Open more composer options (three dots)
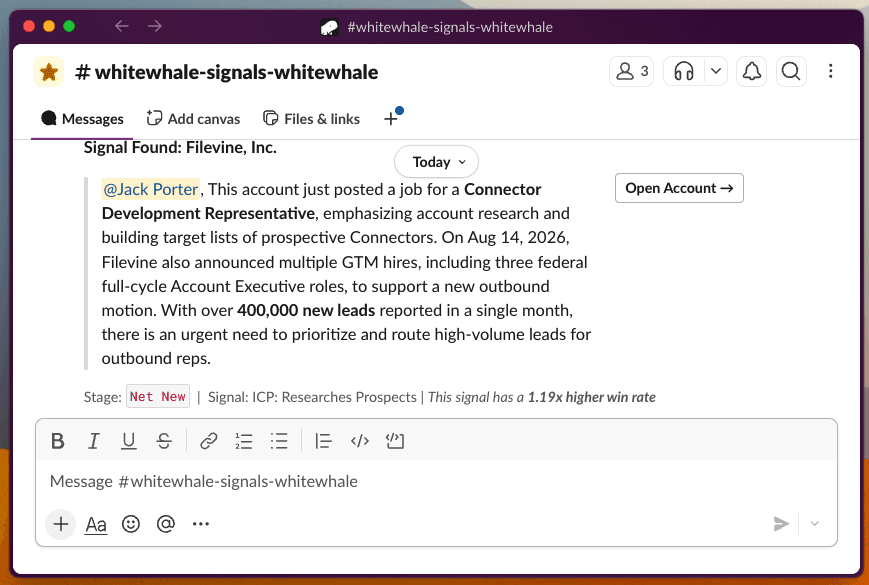This screenshot has width=869, height=585. click(201, 524)
